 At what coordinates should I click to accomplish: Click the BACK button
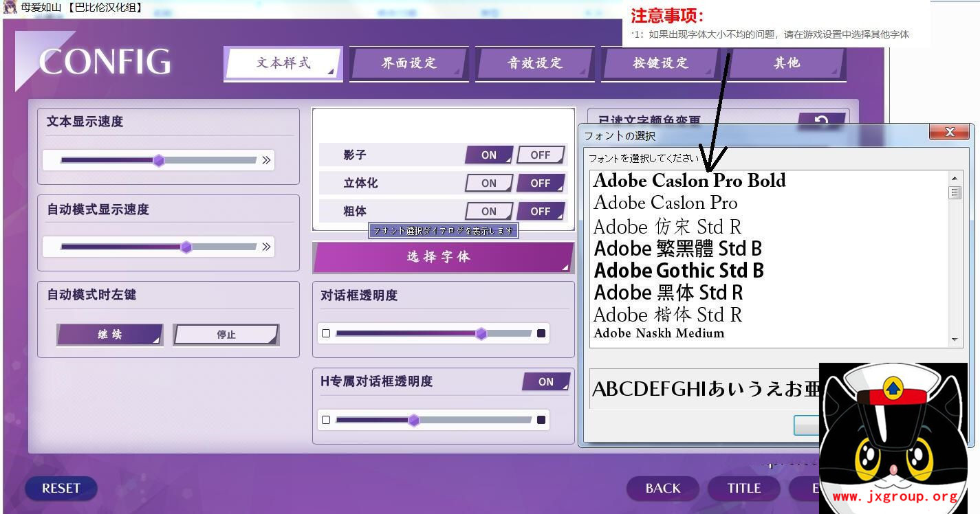[662, 489]
